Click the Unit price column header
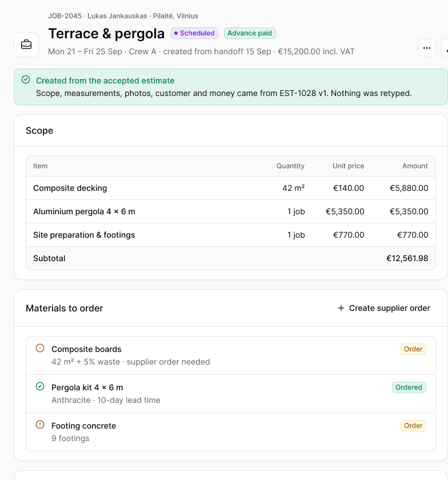The width and height of the screenshot is (448, 480). pyautogui.click(x=348, y=166)
